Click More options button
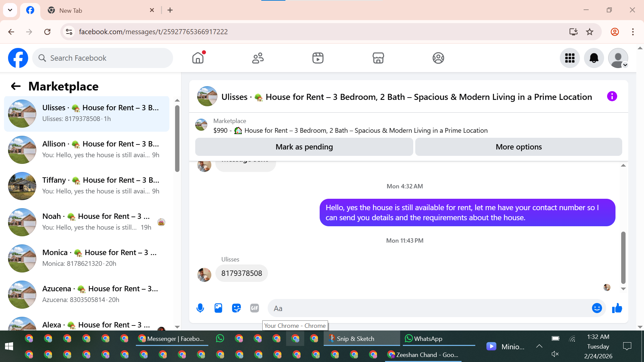 pyautogui.click(x=519, y=147)
